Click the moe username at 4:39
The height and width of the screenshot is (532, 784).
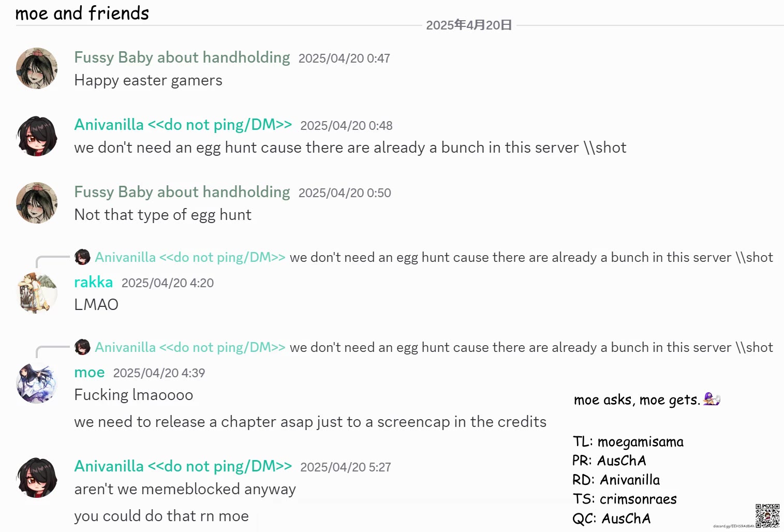90,372
